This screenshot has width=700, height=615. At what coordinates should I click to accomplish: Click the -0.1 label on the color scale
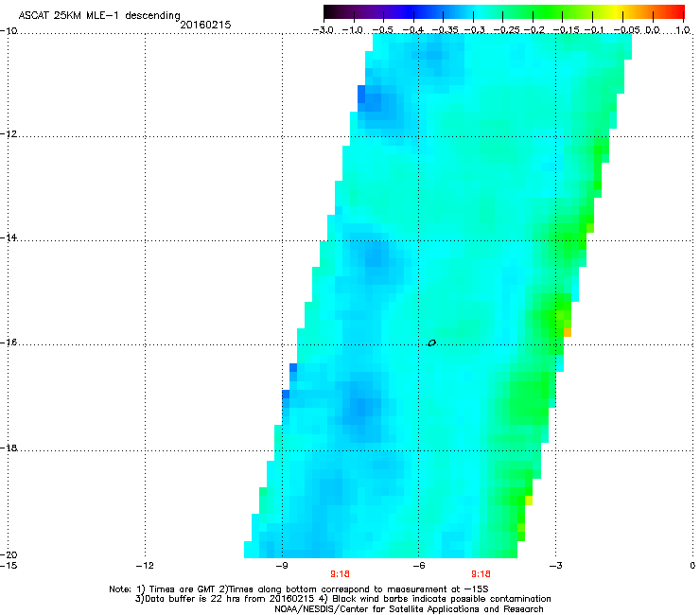coord(594,30)
